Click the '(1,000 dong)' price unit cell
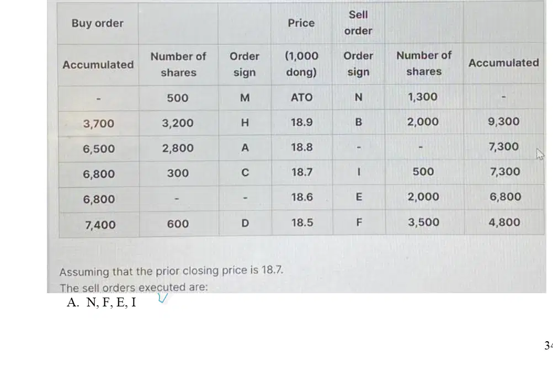The image size is (553, 392). click(301, 64)
